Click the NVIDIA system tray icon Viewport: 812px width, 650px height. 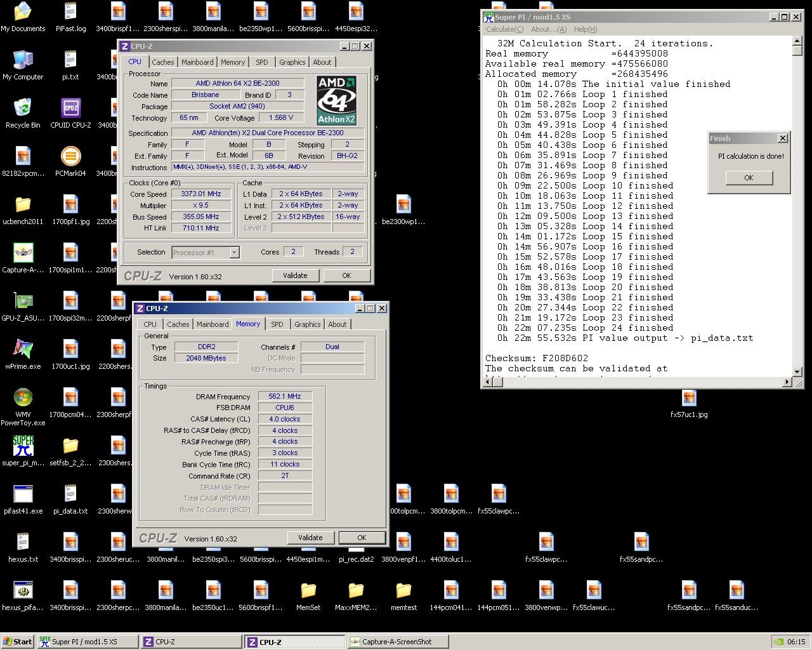tap(779, 642)
